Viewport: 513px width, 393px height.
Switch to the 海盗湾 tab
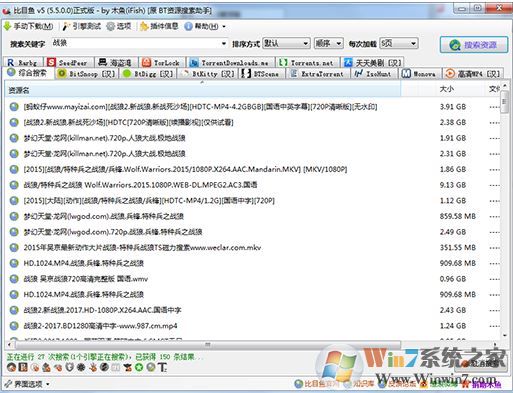(x=116, y=62)
